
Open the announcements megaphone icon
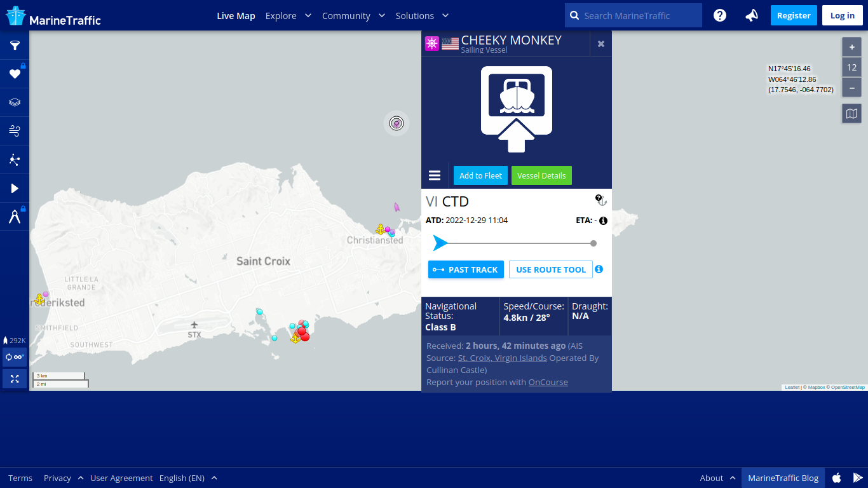(x=752, y=15)
